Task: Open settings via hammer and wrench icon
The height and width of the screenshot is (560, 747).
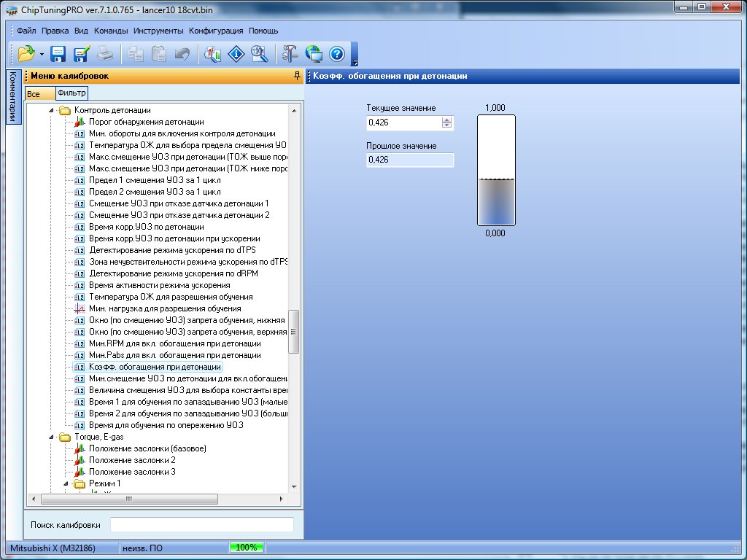Action: (x=290, y=53)
